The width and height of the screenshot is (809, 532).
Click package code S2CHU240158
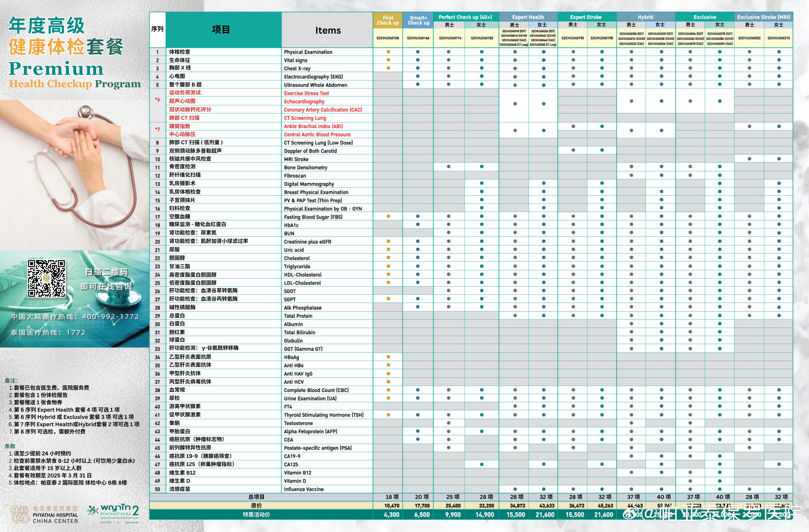tap(388, 38)
